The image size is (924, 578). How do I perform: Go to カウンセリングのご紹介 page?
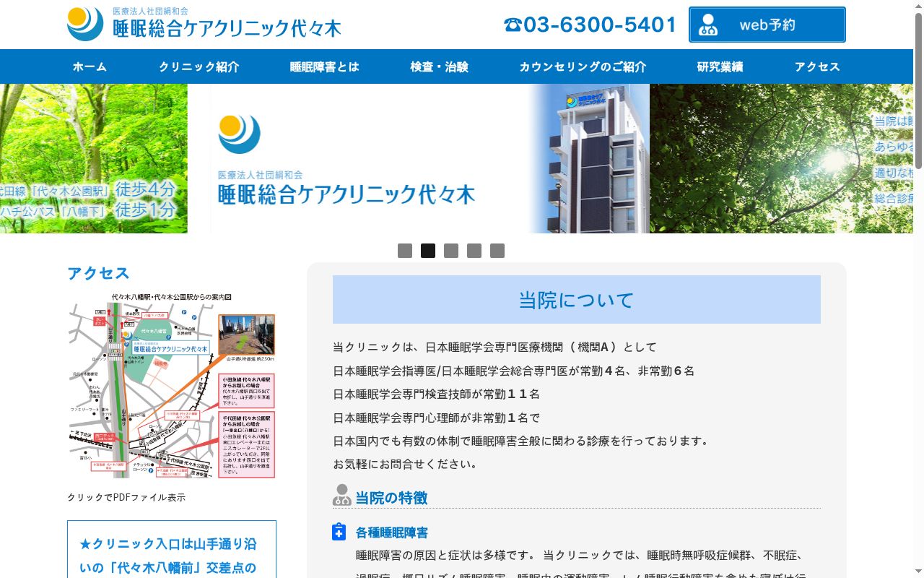coord(583,66)
